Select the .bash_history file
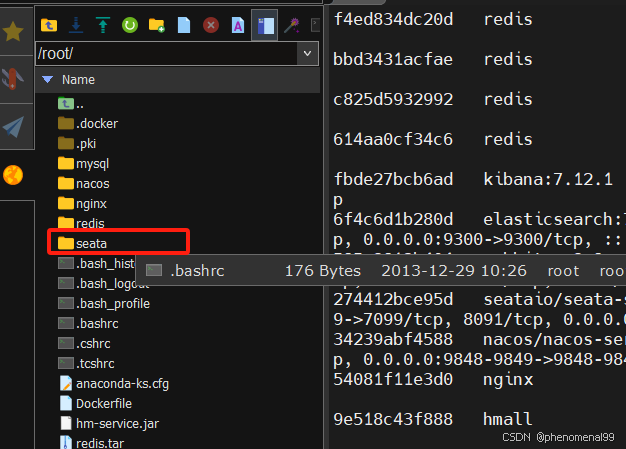626x449 pixels. 96,263
